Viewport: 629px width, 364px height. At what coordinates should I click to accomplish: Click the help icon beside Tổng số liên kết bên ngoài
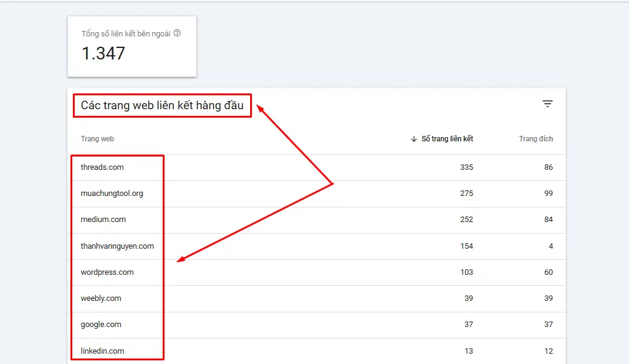pyautogui.click(x=177, y=33)
